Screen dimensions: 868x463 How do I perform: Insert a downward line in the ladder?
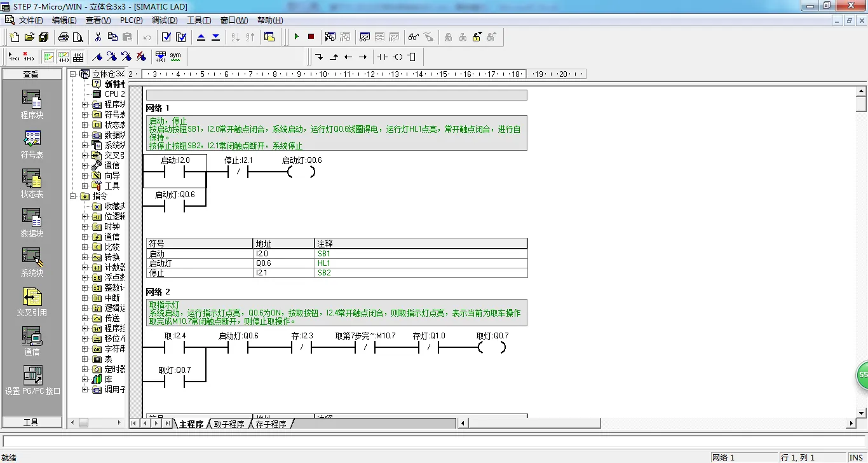(319, 57)
